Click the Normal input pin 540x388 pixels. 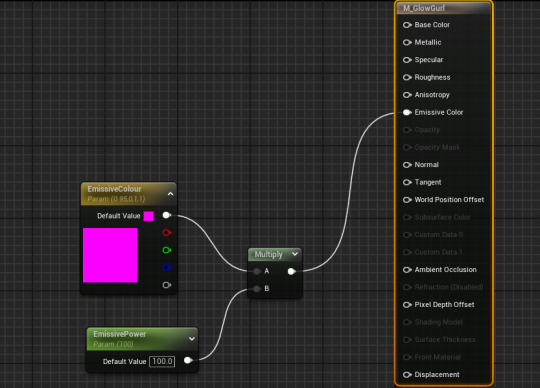[x=407, y=165]
